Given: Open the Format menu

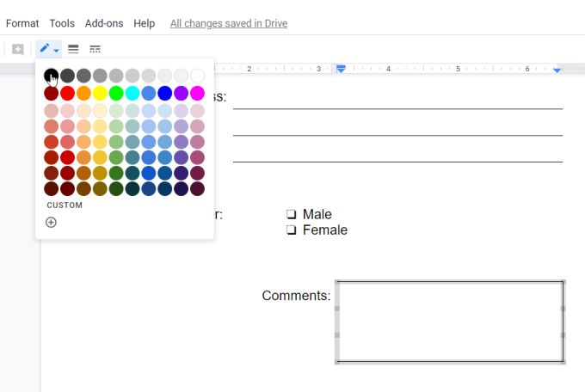Looking at the screenshot, I should click(x=21, y=23).
